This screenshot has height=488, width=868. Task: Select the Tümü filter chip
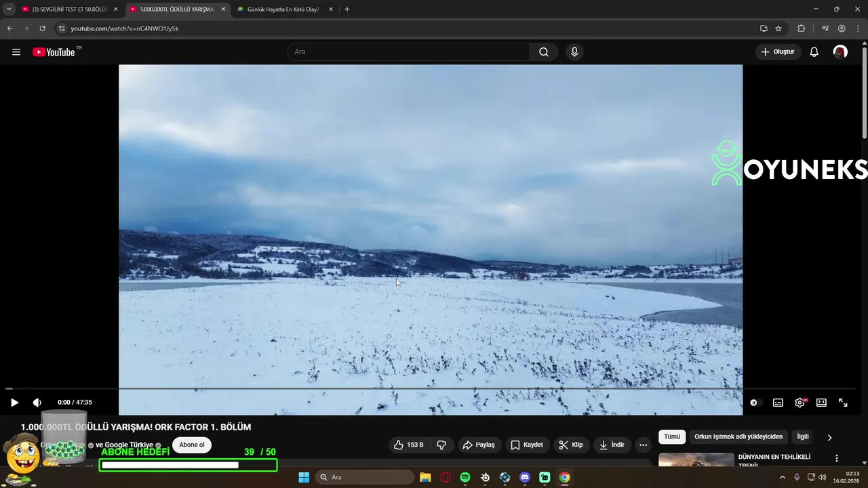pos(672,437)
